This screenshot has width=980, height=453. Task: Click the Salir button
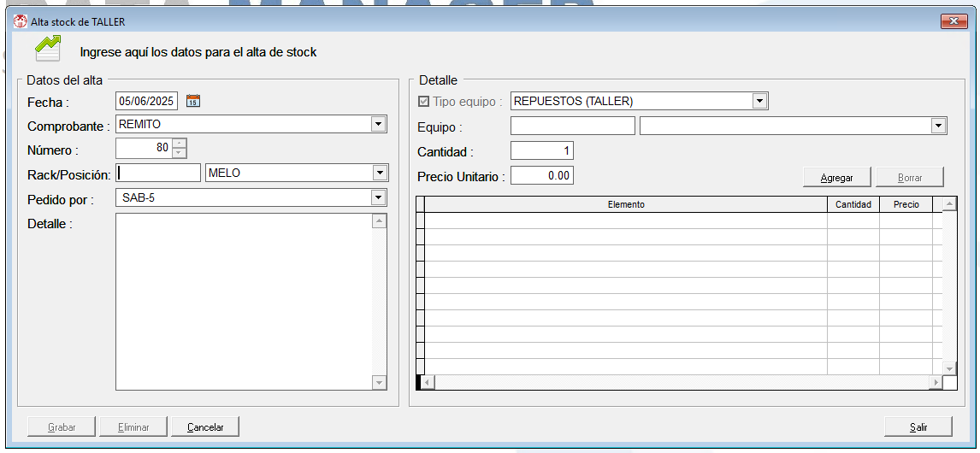[x=918, y=427]
